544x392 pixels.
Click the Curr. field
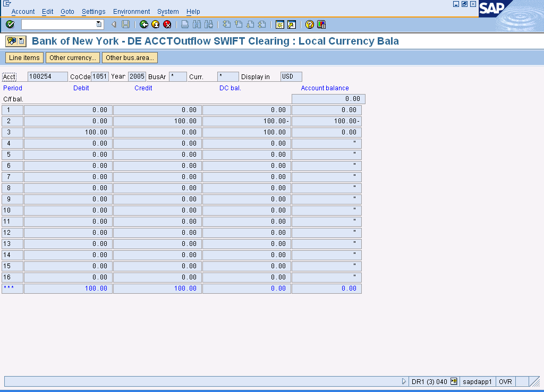(x=228, y=76)
